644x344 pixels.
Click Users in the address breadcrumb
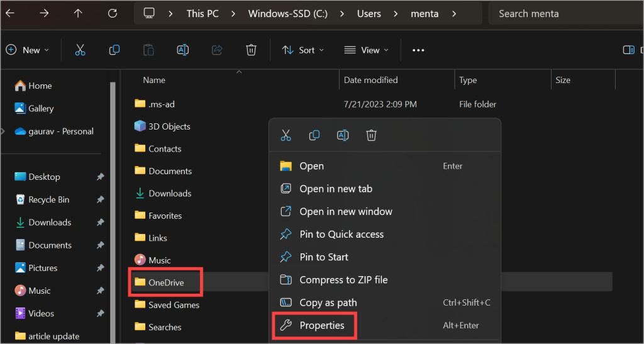[369, 13]
